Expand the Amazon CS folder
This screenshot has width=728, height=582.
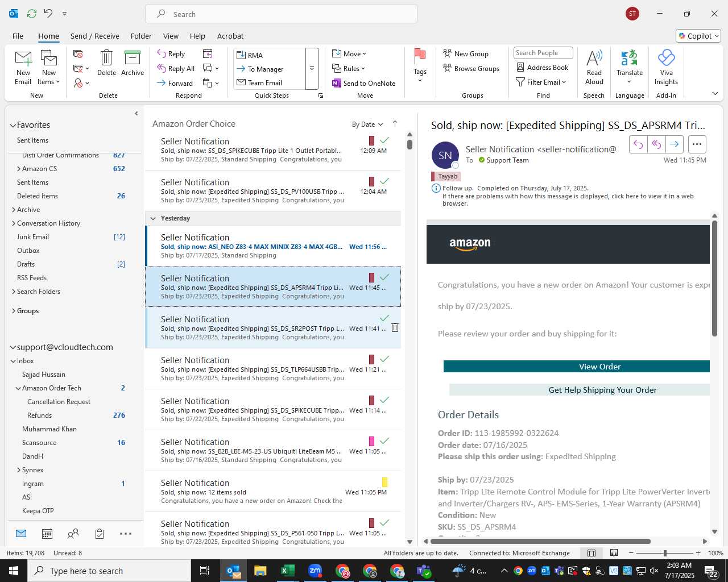[x=19, y=169]
